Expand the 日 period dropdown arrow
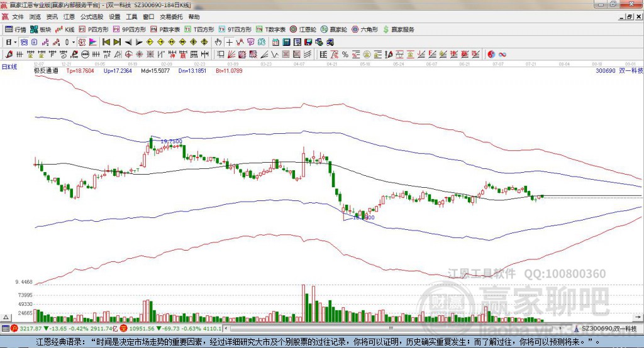 pyautogui.click(x=15, y=42)
